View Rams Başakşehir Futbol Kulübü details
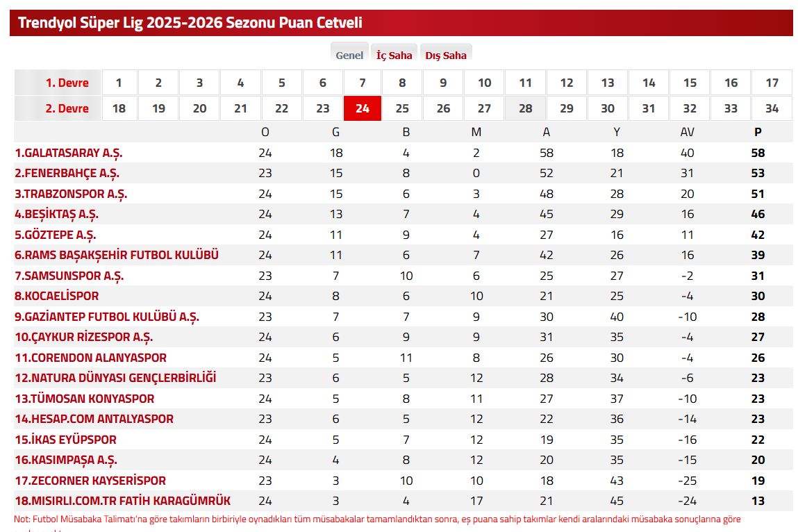Screen dimensions: 798x532 pos(116,255)
